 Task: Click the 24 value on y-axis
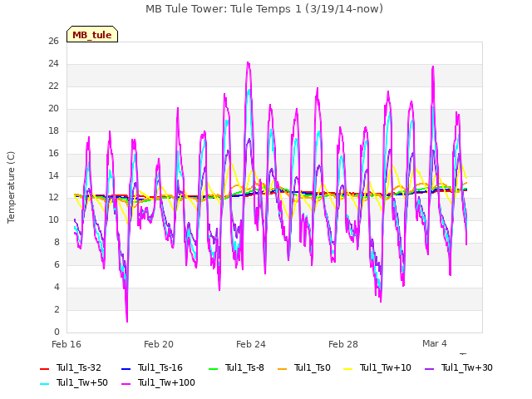coord(53,64)
